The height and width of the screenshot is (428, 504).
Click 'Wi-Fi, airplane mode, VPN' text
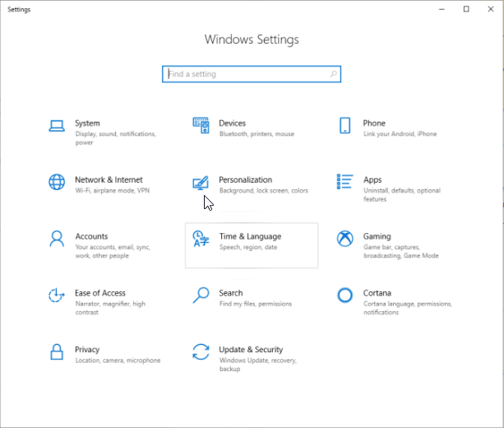113,190
